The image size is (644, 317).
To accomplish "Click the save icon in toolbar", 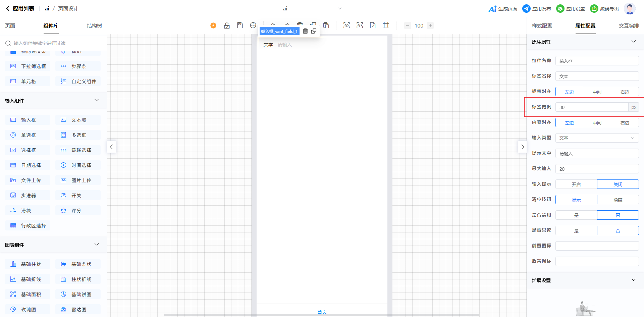I will coord(240,25).
